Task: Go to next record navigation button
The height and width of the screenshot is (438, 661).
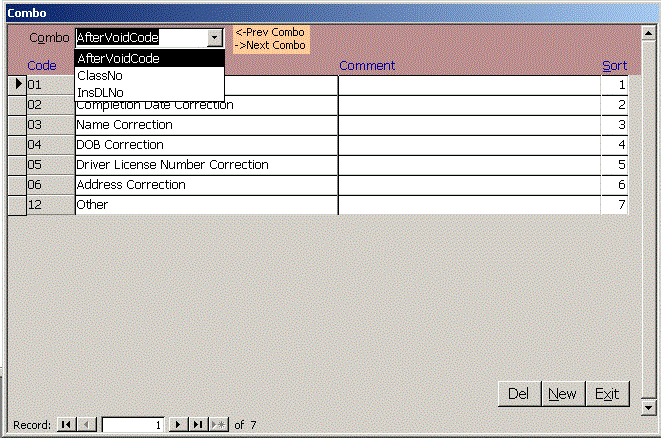Action: click(x=178, y=425)
